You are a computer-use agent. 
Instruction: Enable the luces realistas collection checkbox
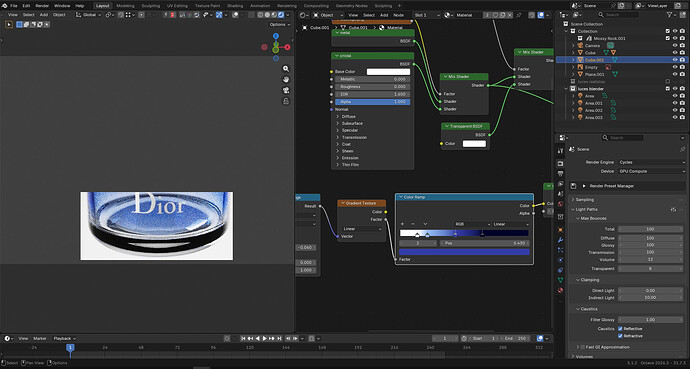pos(668,81)
